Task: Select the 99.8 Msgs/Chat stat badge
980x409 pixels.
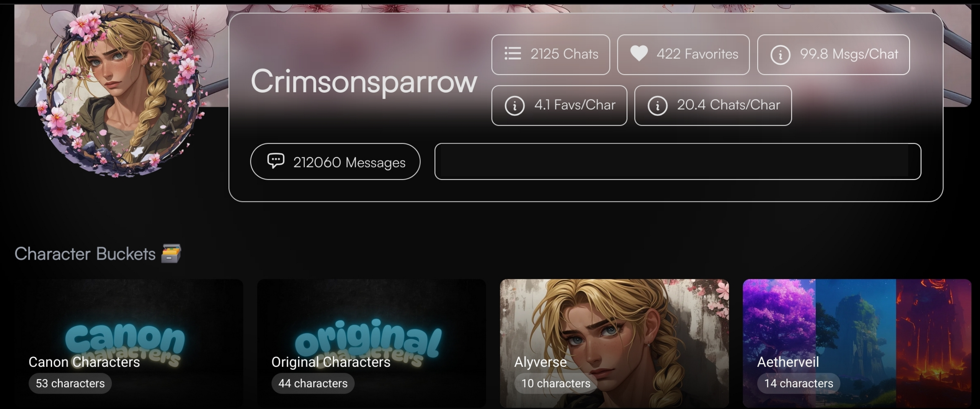Action: coord(833,54)
